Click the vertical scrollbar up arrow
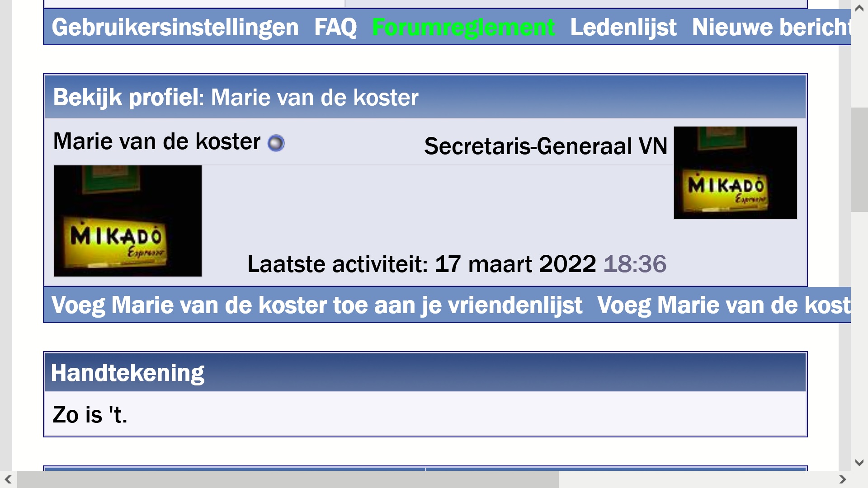 [859, 8]
